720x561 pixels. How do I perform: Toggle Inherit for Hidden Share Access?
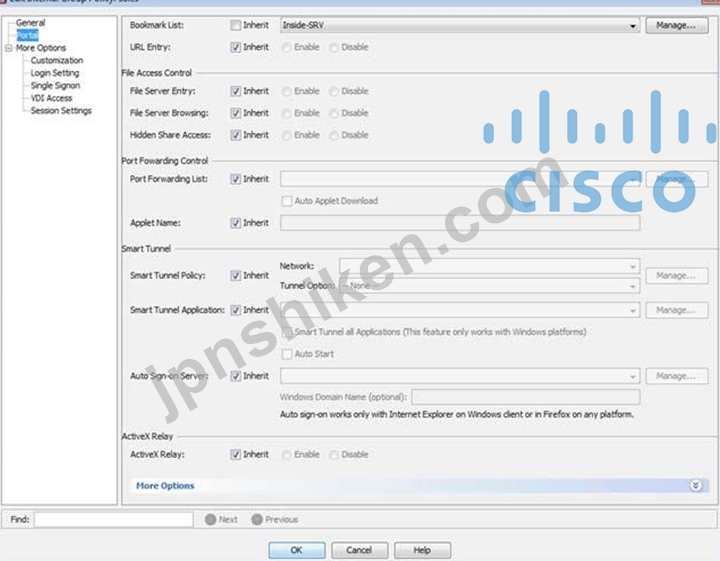(x=236, y=135)
